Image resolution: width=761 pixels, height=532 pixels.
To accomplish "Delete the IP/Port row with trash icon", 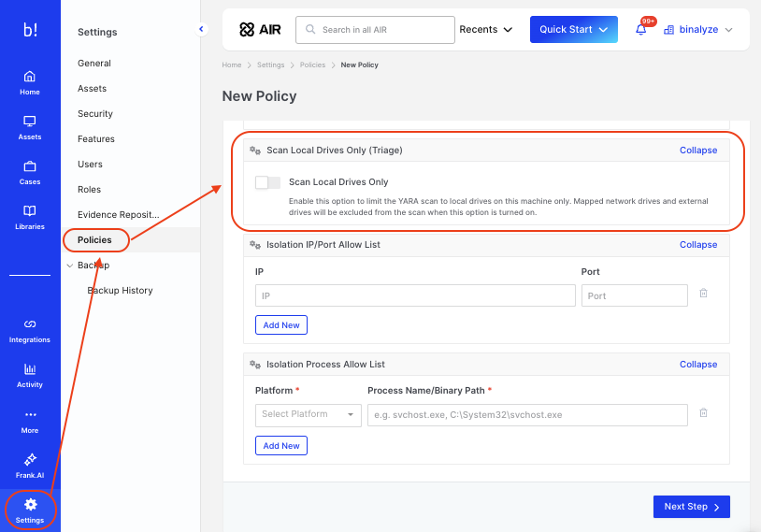I will (x=703, y=294).
